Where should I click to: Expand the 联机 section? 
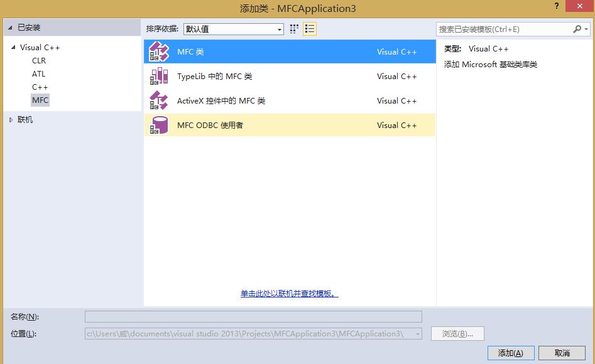tap(11, 120)
